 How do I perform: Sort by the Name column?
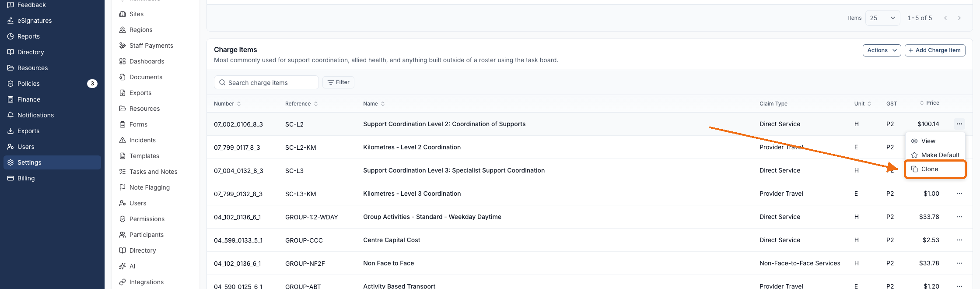click(374, 104)
